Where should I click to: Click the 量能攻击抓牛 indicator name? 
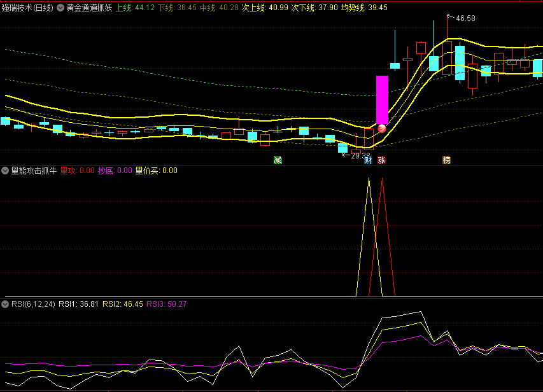(34, 171)
